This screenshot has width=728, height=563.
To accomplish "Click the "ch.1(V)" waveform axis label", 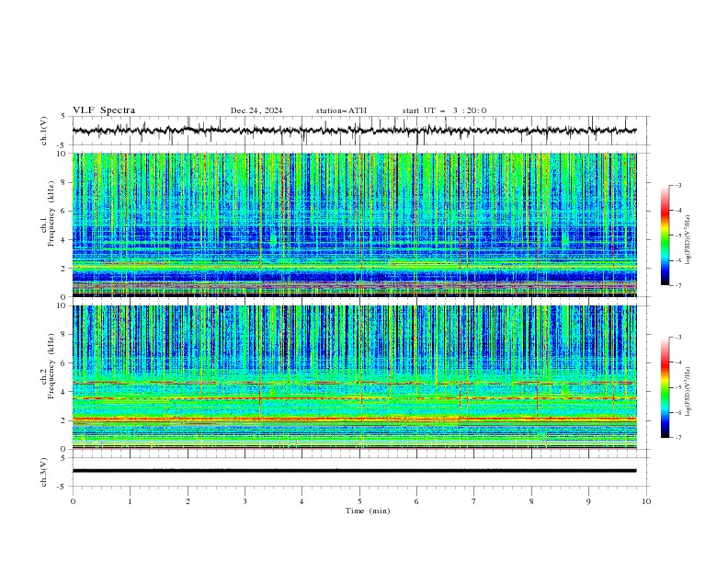I will (44, 131).
